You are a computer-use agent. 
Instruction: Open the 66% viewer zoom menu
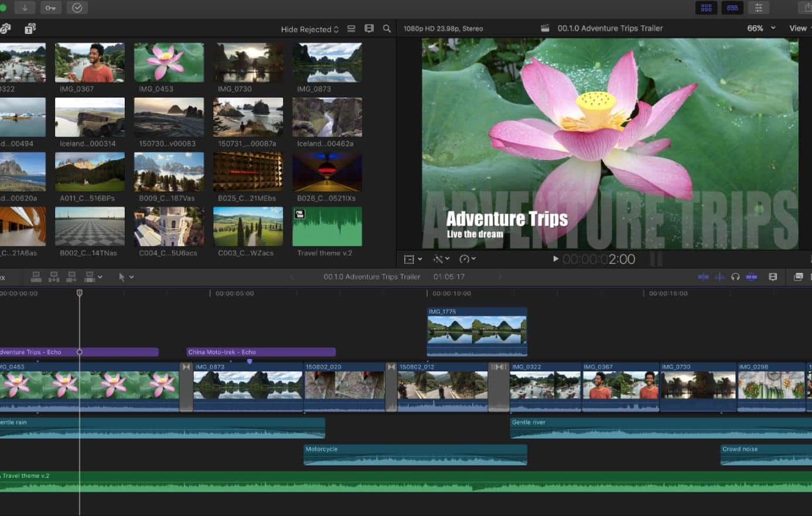tap(761, 28)
